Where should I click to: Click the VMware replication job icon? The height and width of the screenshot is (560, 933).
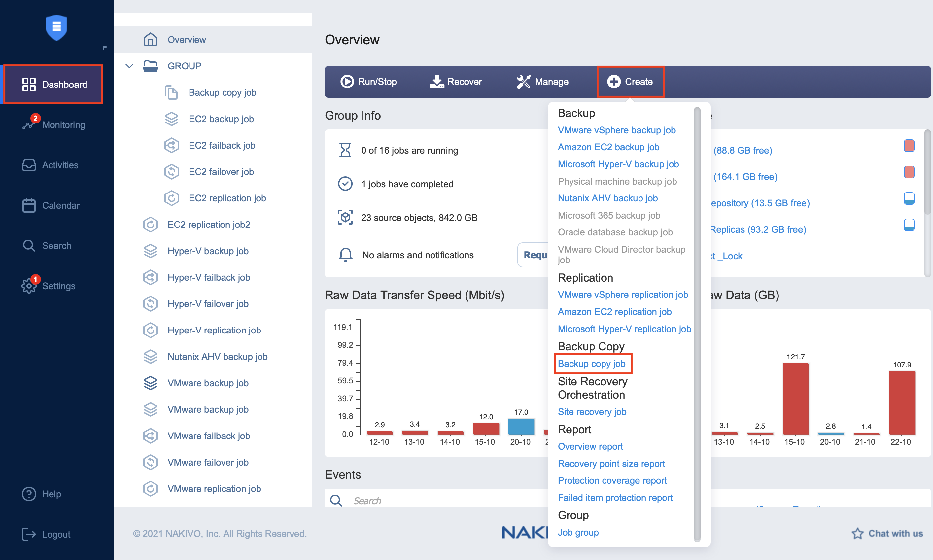[150, 488]
